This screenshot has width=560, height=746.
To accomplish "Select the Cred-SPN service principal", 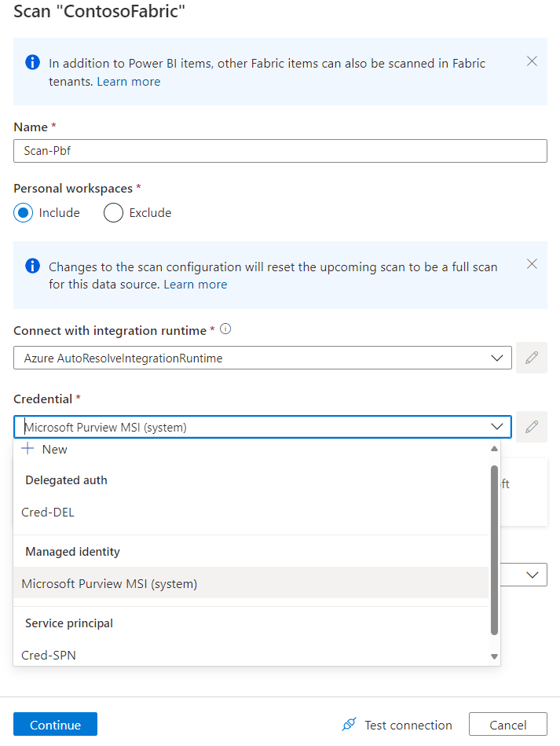I will (49, 654).
